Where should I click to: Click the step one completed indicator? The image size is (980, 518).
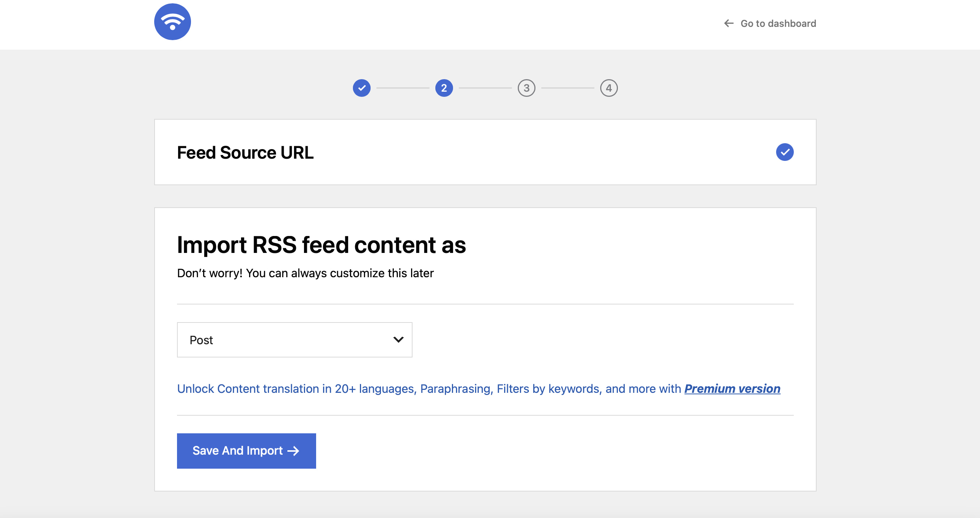click(x=361, y=88)
